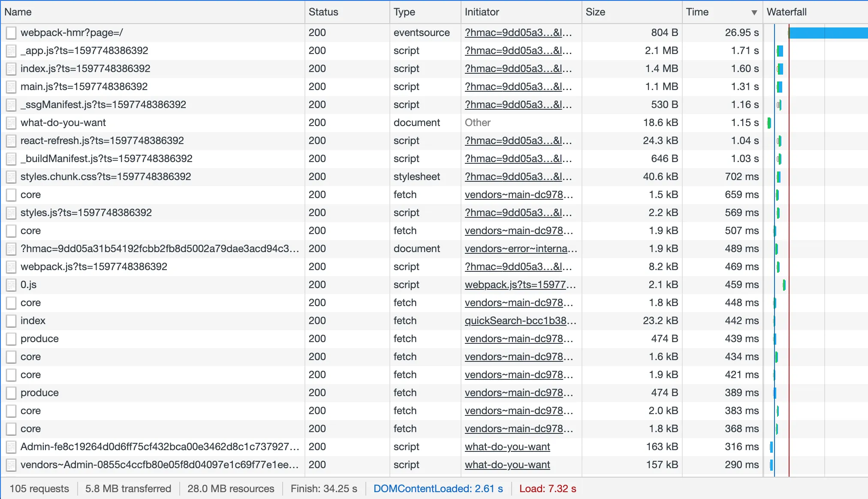The width and height of the screenshot is (868, 499).
Task: Click the file icon beside webpack-hmr?page=/
Action: [x=11, y=33]
